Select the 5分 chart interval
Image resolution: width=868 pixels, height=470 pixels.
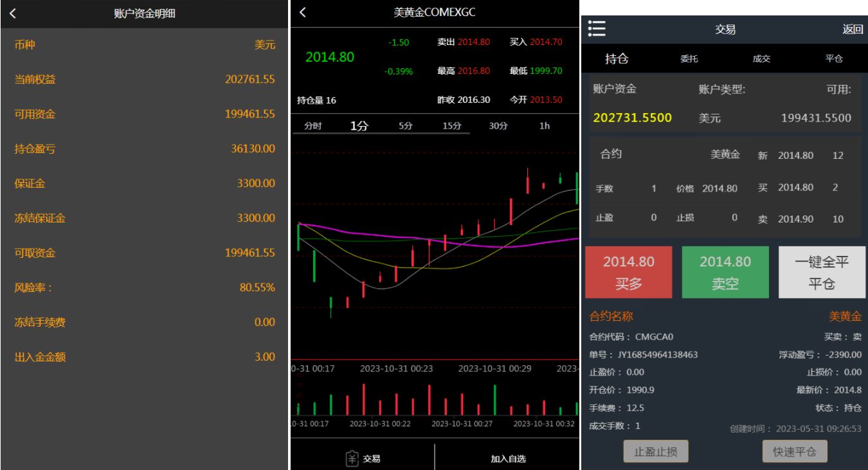click(406, 125)
